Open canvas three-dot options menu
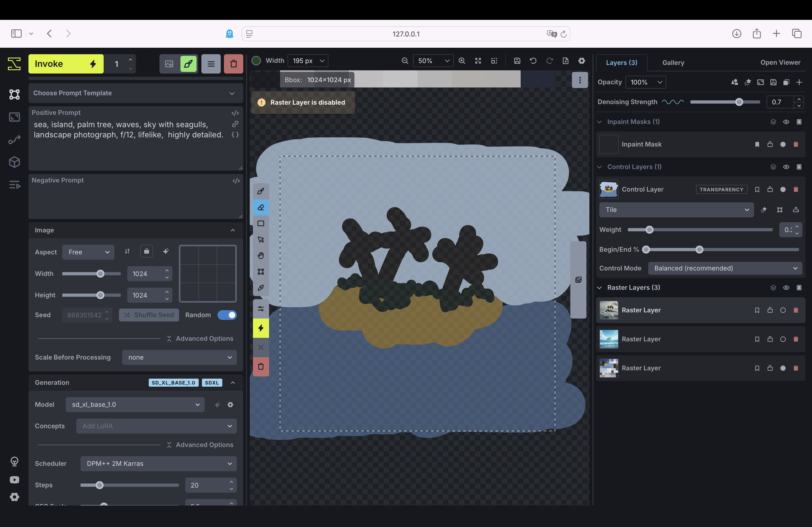The width and height of the screenshot is (812, 527). pyautogui.click(x=580, y=80)
